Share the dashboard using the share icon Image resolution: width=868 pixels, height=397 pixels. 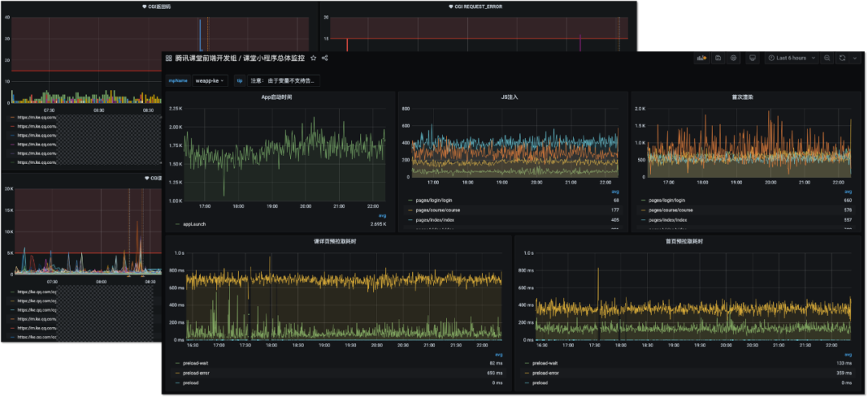tap(325, 58)
